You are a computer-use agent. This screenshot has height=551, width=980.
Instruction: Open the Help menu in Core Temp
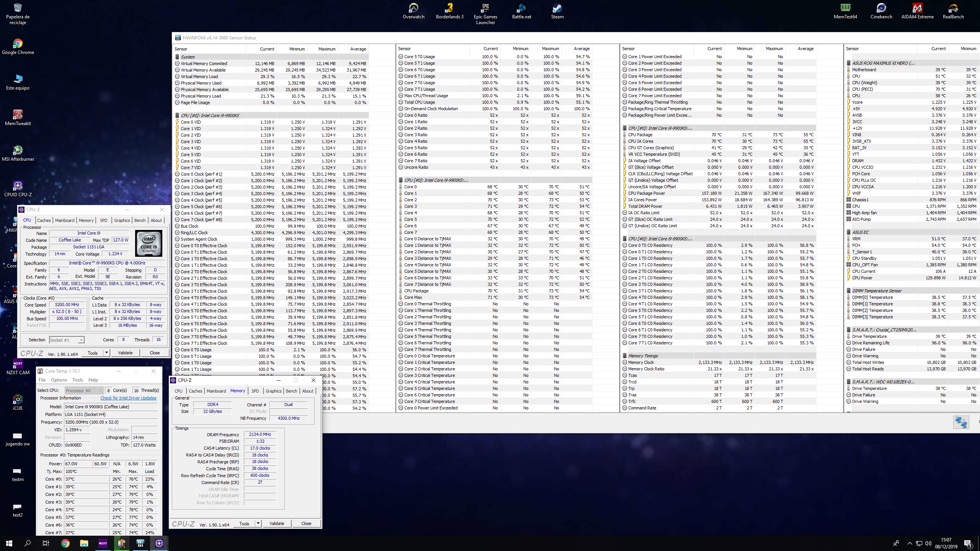[x=93, y=380]
